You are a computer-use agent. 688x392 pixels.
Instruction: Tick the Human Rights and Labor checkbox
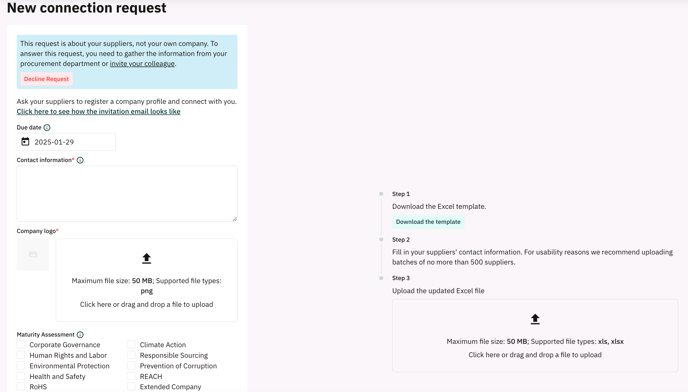click(21, 355)
